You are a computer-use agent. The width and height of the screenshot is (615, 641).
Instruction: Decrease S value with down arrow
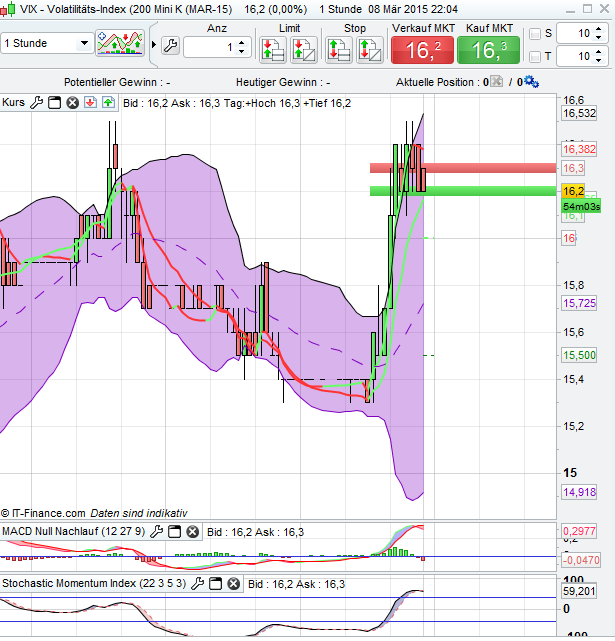(x=599, y=37)
